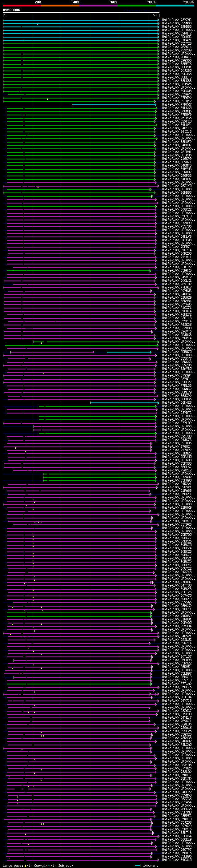Click the label UniRef100_Q11011
197x868 pixels.
point(177,257)
